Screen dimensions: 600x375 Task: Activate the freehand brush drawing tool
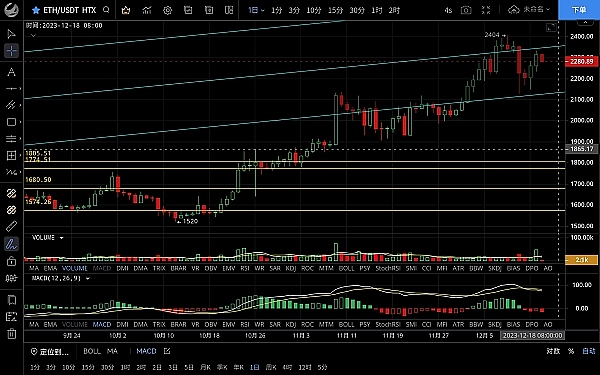click(x=11, y=244)
